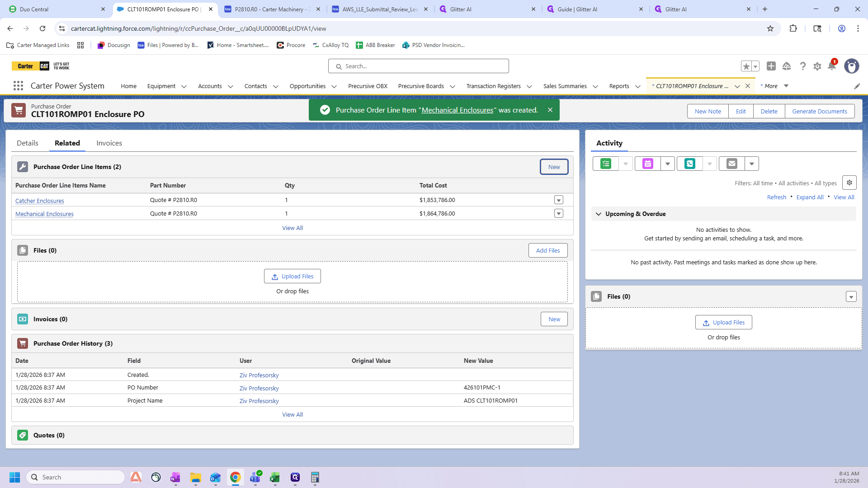Switch to the Details tab

28,143
